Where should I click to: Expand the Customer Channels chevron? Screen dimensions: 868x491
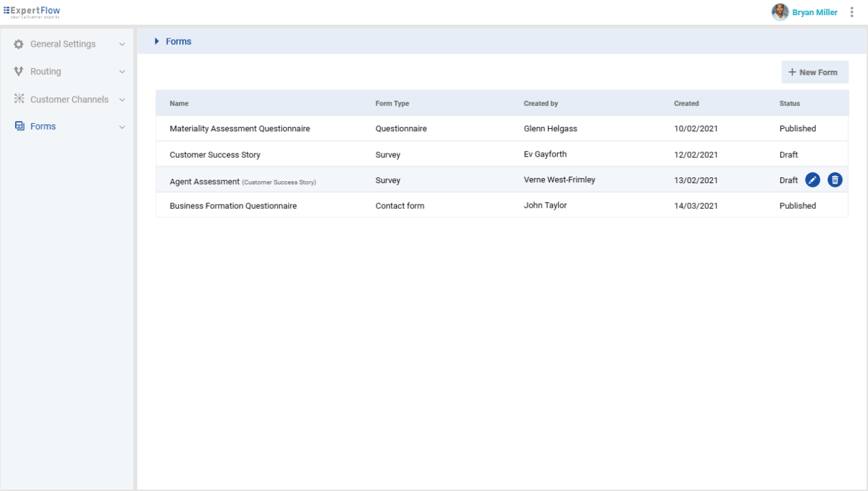click(122, 100)
